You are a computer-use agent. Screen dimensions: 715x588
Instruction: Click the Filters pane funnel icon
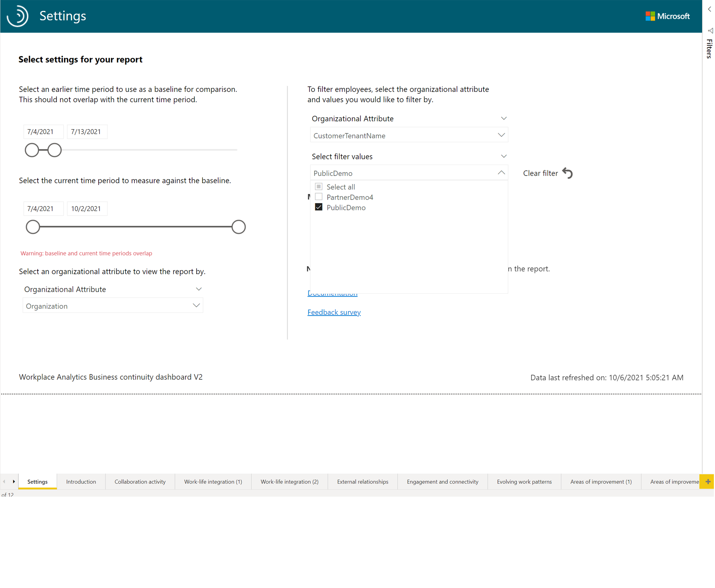pyautogui.click(x=710, y=31)
